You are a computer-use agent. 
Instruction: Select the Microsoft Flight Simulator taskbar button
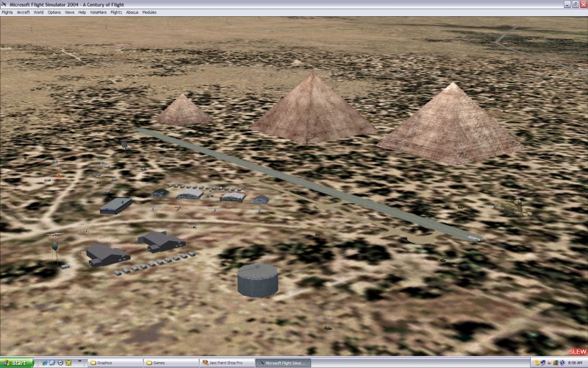[283, 363]
